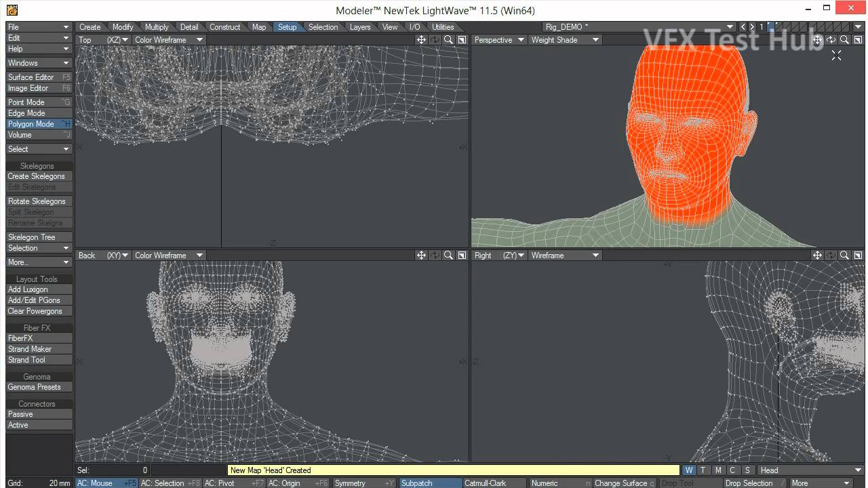Click the zoom magnifier in Perspective viewport
This screenshot has height=488, width=868.
tap(845, 40)
